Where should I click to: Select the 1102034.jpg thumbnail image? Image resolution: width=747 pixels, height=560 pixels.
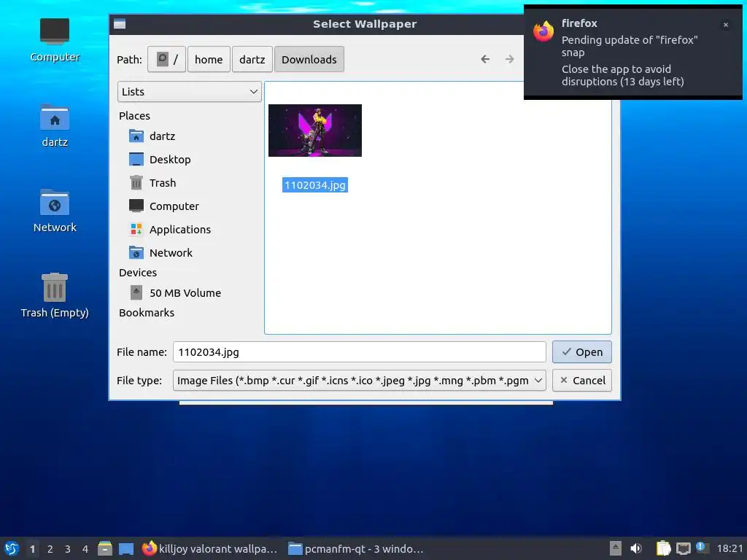(315, 131)
